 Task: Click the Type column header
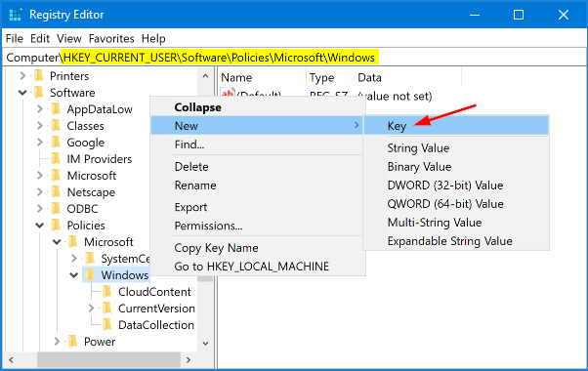click(x=330, y=77)
